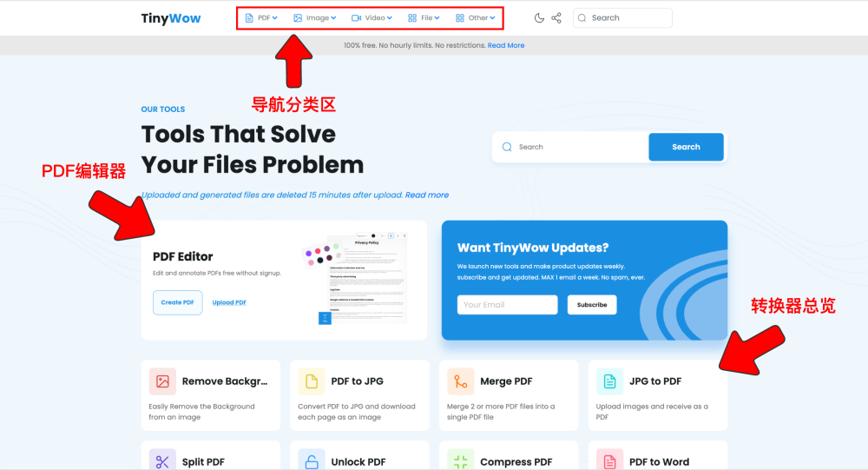Screen dimensions: 868x470
Task: Expand the PDF dropdown menu
Action: click(261, 17)
